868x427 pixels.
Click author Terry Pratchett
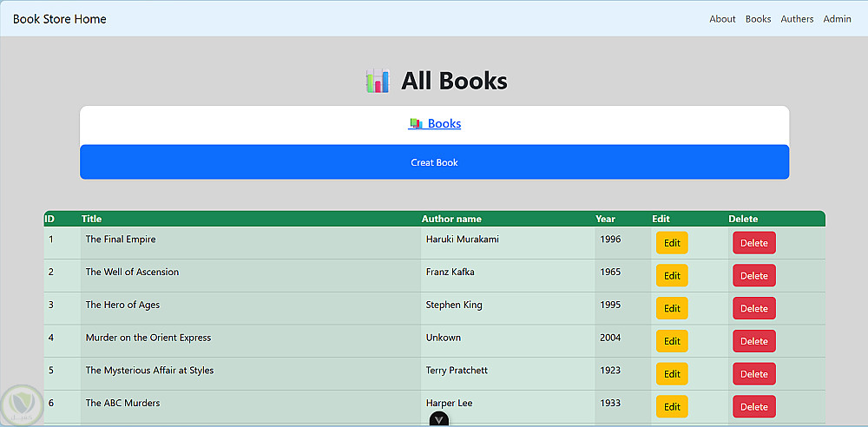(x=457, y=370)
